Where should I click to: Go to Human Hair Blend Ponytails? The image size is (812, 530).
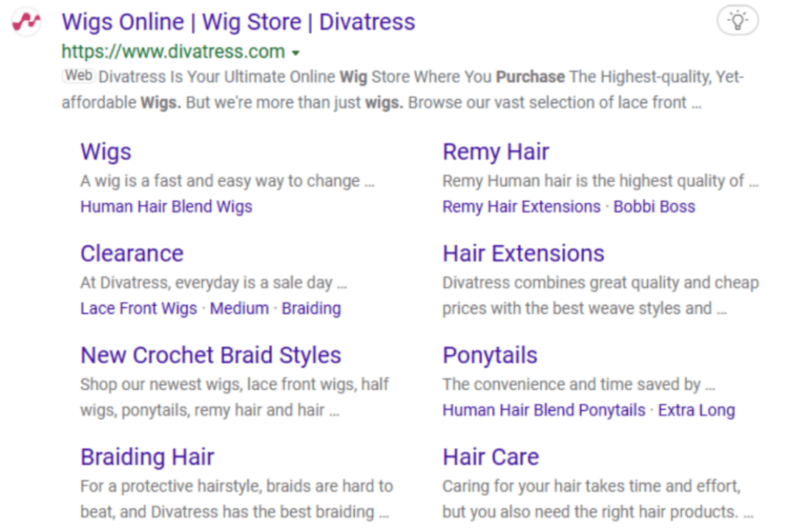click(544, 410)
